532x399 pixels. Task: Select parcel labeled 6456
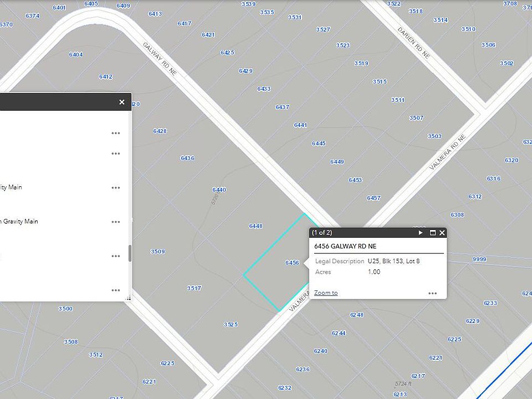292,263
